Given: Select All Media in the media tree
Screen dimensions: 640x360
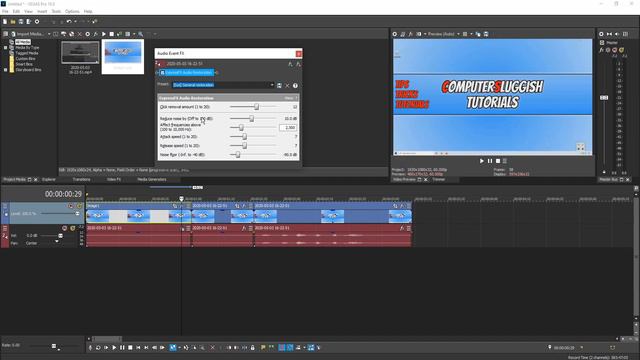Looking at the screenshot, I should [23, 42].
